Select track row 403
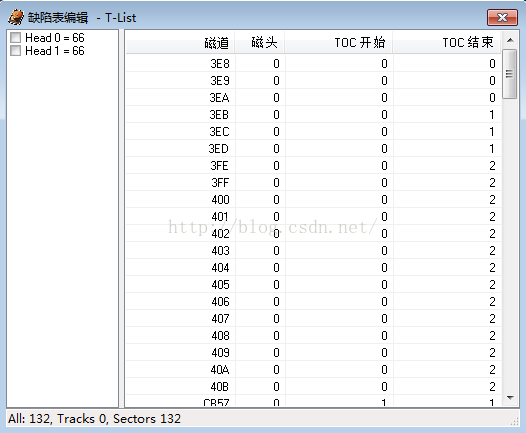 point(313,251)
